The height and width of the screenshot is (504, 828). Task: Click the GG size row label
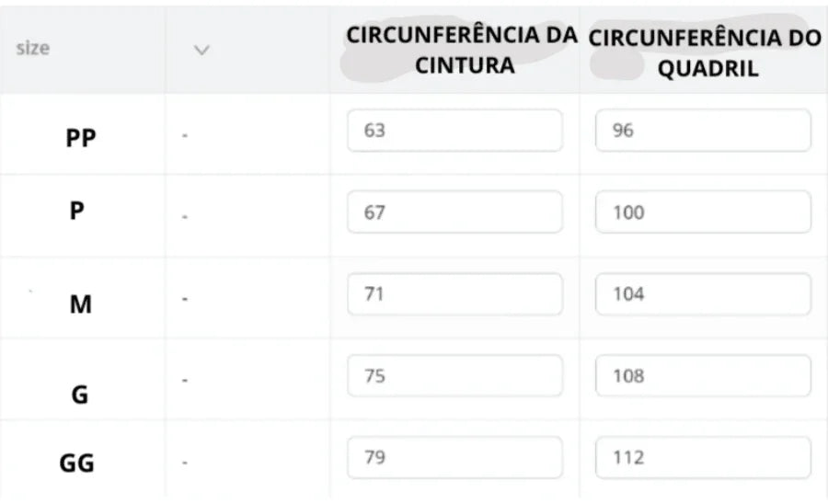(77, 464)
